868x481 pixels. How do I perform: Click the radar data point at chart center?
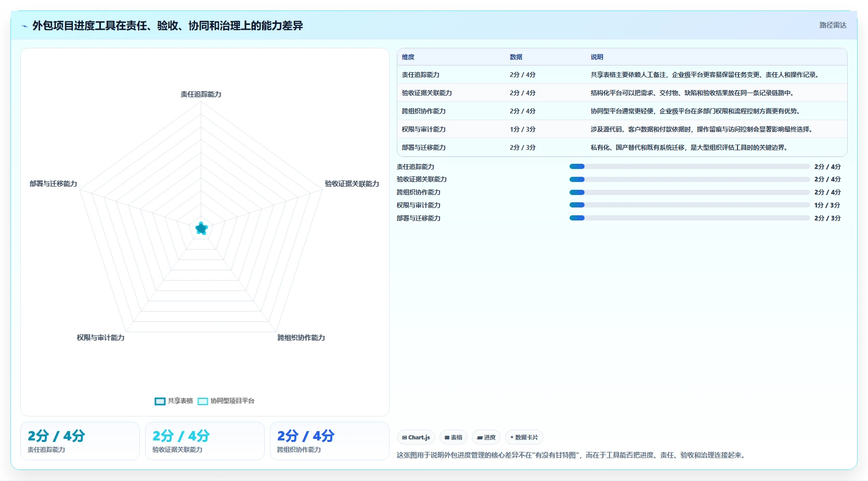[x=201, y=228]
